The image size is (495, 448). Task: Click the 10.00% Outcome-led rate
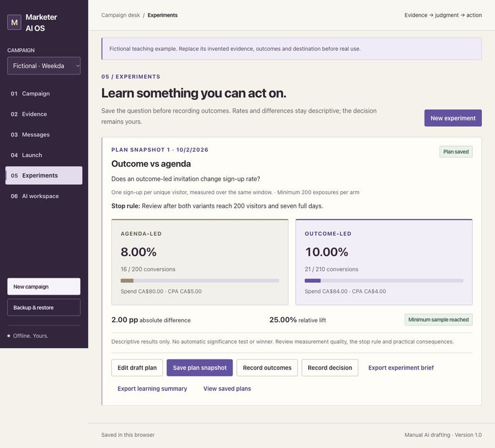click(327, 252)
